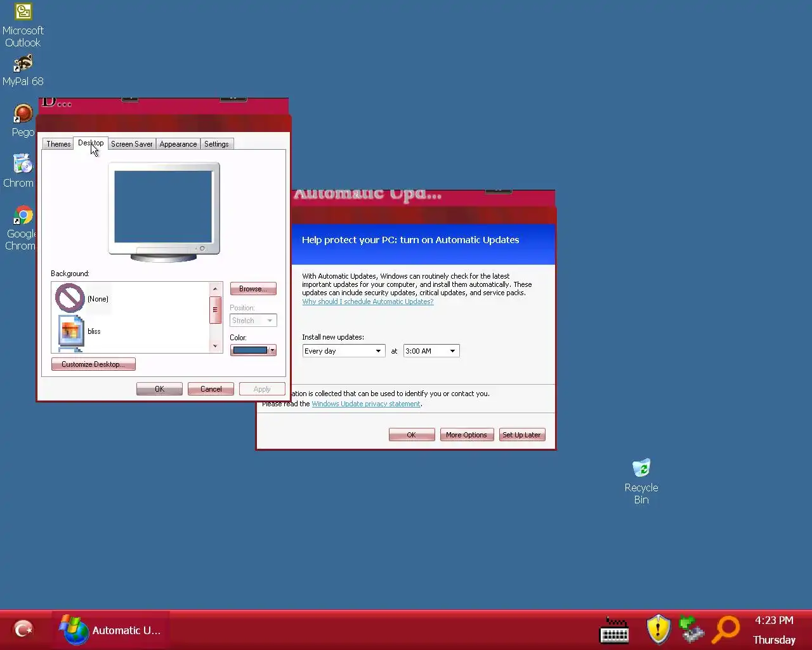Open Windows Update privacy statement link

(x=366, y=404)
